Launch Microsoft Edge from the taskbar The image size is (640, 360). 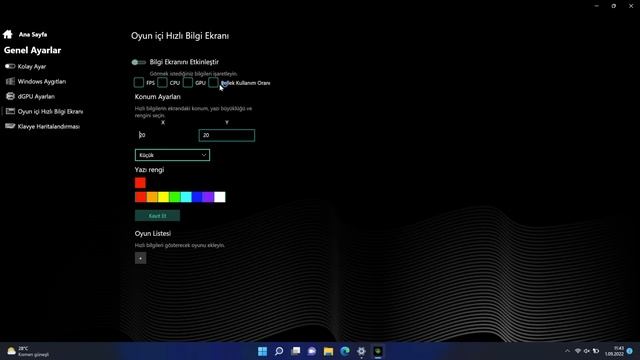345,351
